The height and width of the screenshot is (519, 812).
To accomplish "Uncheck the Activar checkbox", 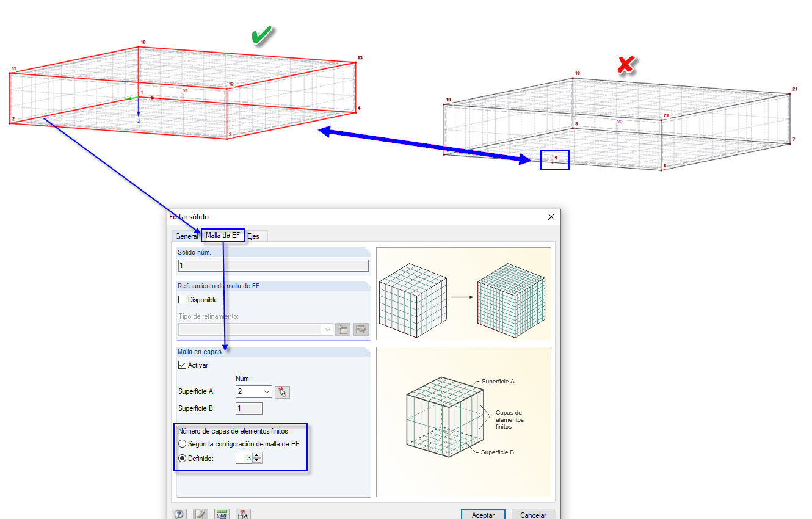I will coord(182,365).
